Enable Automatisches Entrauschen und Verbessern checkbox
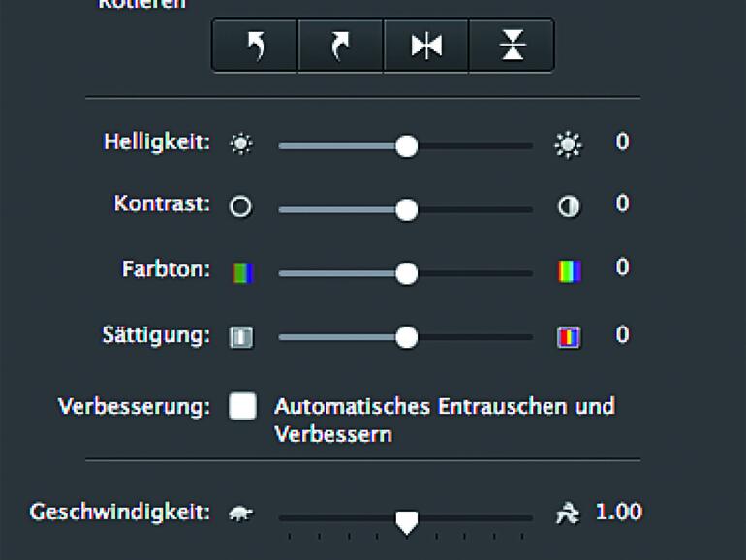 coord(242,406)
